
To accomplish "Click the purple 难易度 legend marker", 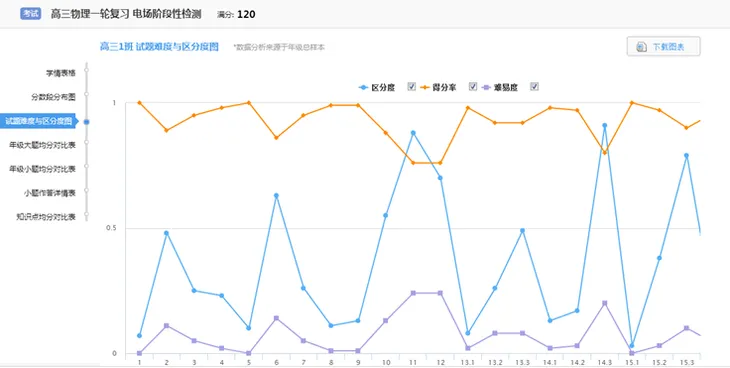I will click(487, 87).
